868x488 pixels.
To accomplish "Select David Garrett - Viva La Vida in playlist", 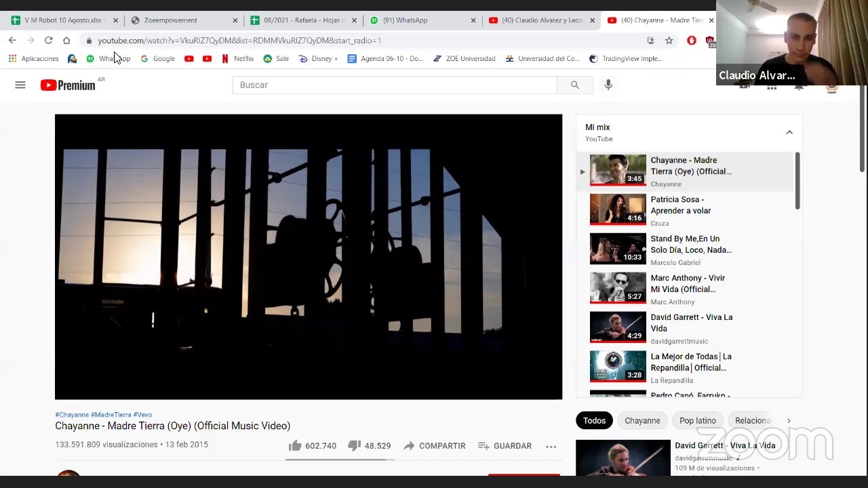I will coord(685,328).
